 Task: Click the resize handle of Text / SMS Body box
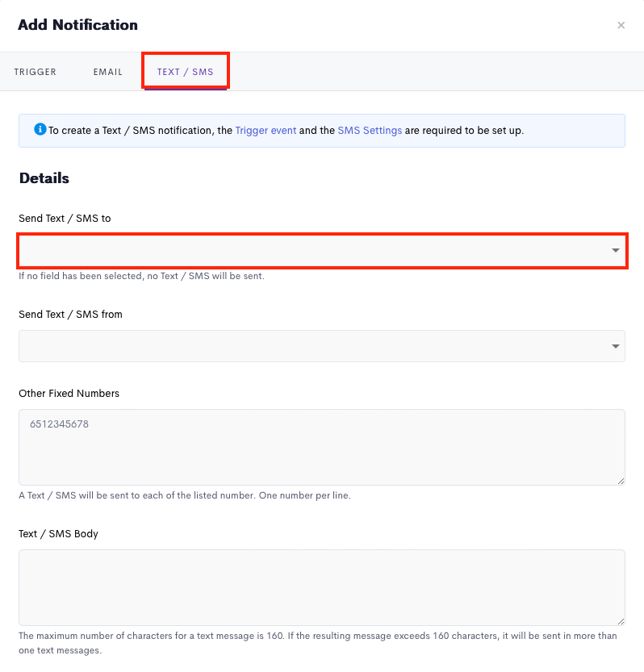tap(621, 621)
